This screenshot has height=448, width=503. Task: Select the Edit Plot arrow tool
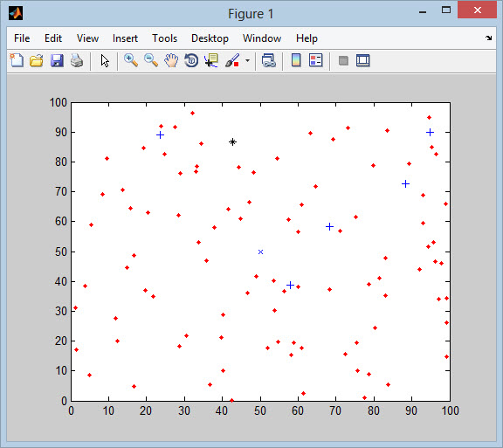tap(105, 60)
